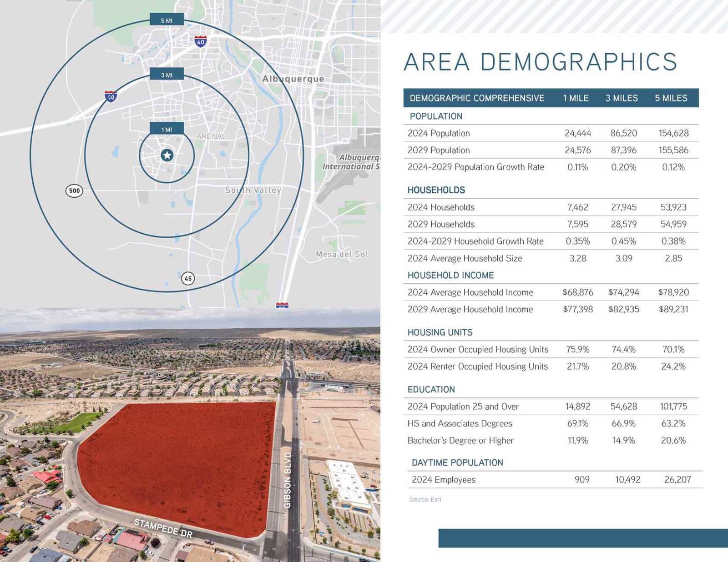728x562 pixels.
Task: Click the STAMPEDE DR street label
Action: point(163,528)
